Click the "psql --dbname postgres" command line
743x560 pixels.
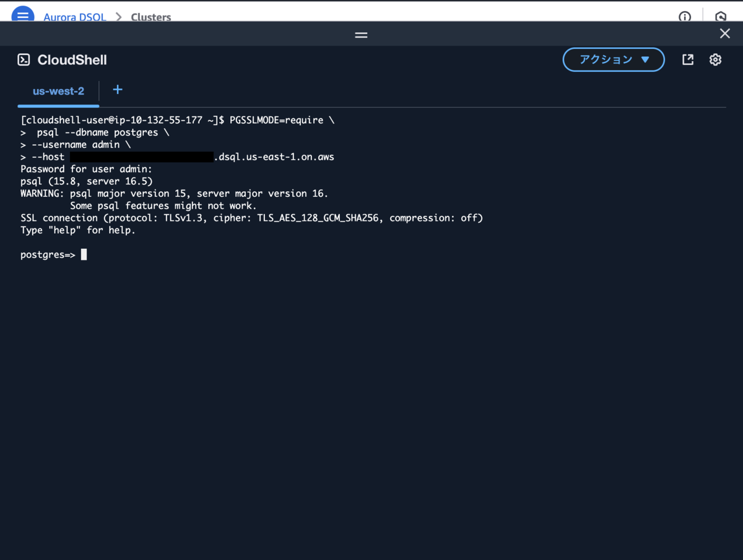(x=95, y=132)
